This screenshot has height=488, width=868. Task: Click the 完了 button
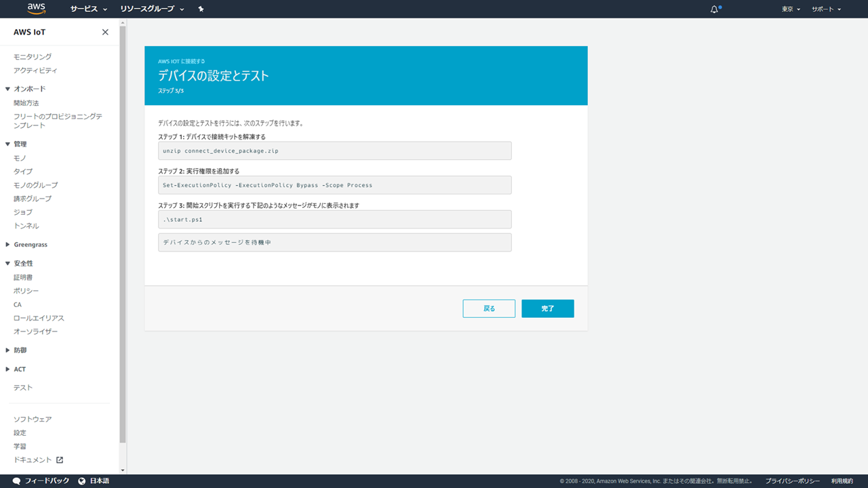547,308
